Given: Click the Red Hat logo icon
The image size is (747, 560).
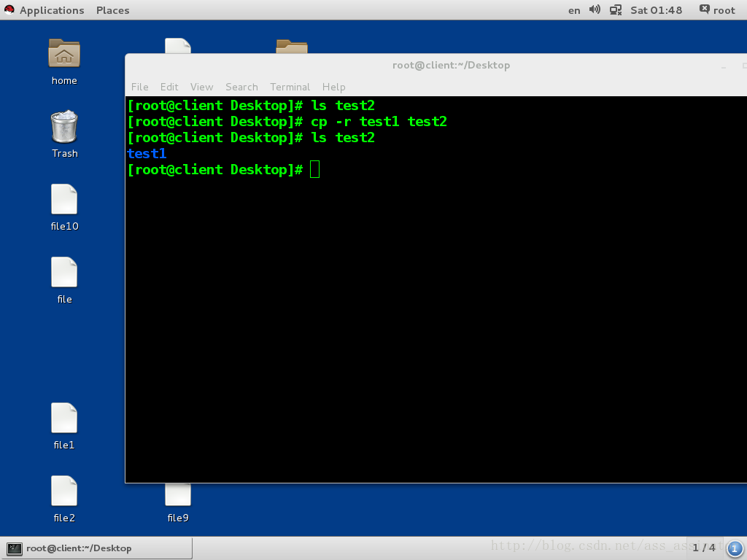Looking at the screenshot, I should pyautogui.click(x=9, y=10).
